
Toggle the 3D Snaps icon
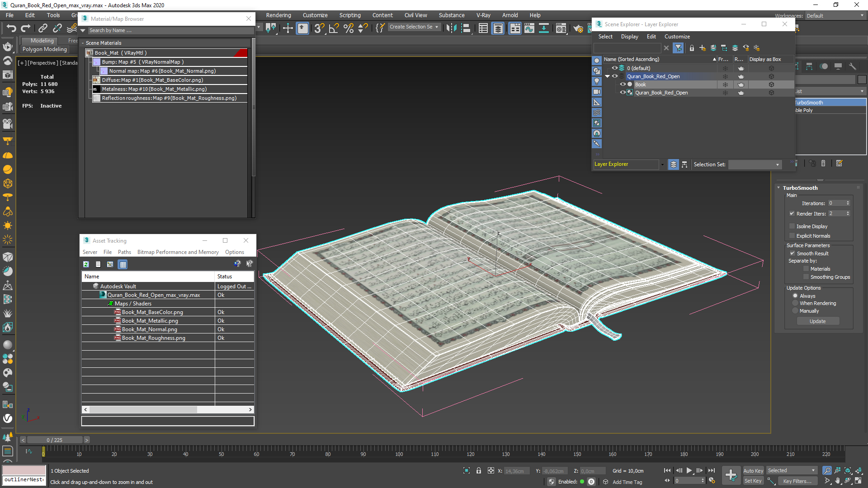click(x=319, y=28)
